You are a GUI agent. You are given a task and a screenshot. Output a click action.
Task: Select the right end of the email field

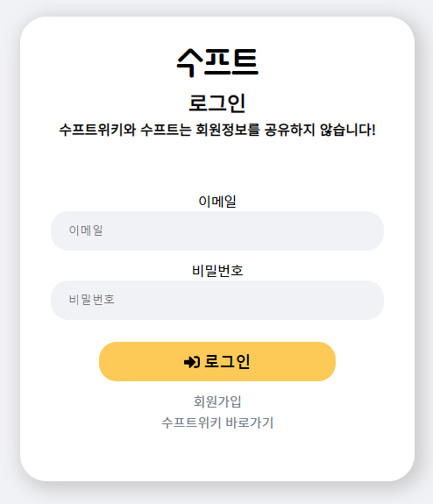370,231
